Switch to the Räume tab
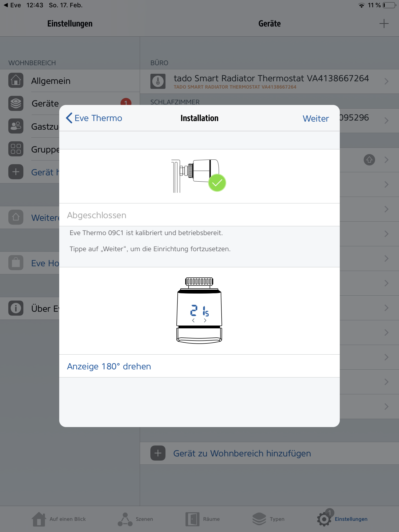 203,519
